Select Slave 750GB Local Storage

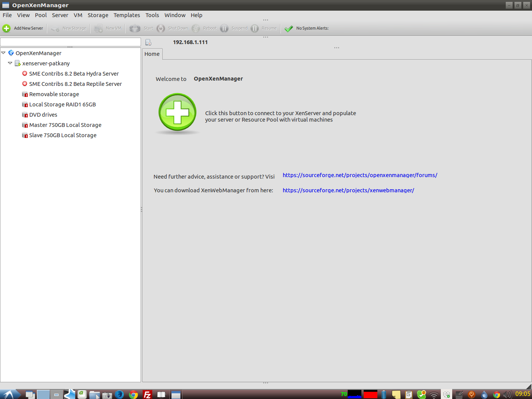[x=63, y=135]
